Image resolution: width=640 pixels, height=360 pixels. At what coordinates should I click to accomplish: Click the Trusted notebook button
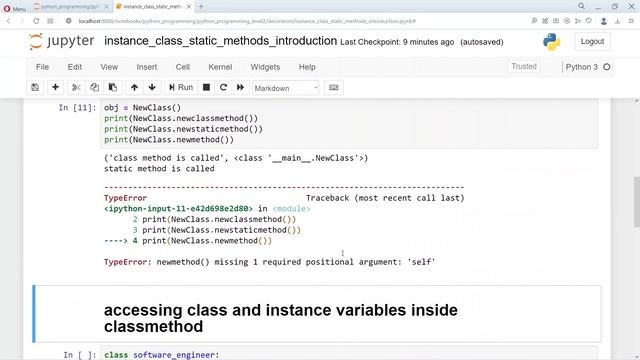524,67
